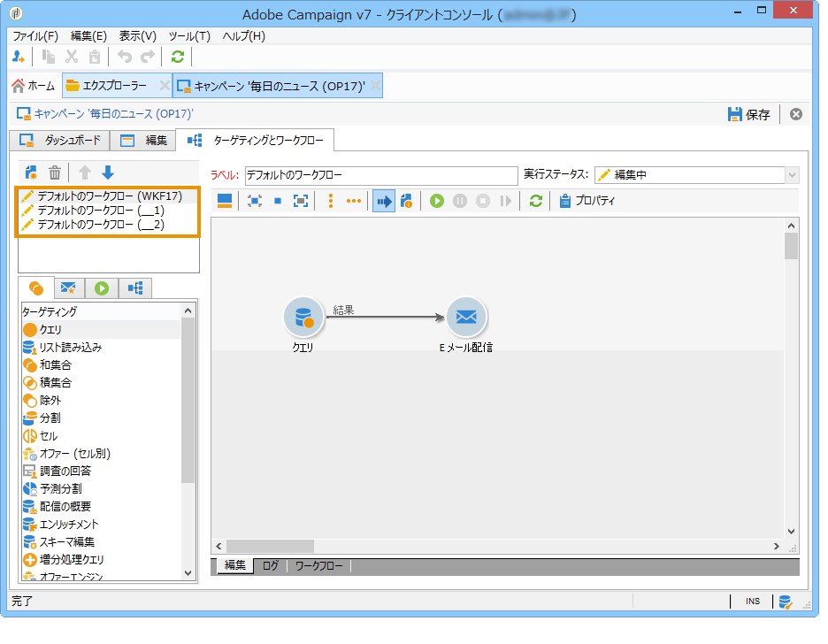828x644 pixels.
Task: Open the workflow actions palette tab
Action: pos(135,288)
